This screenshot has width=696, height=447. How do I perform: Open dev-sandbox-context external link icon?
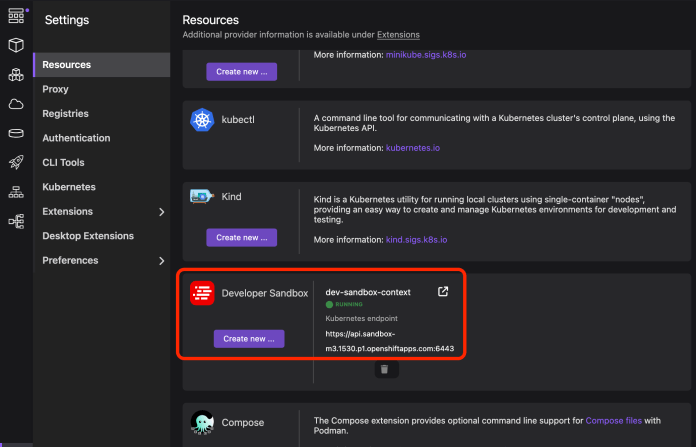[443, 292]
